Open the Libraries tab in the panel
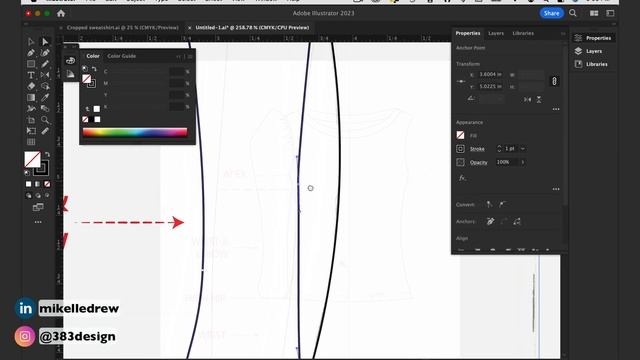This screenshot has height=360, width=640. point(523,33)
